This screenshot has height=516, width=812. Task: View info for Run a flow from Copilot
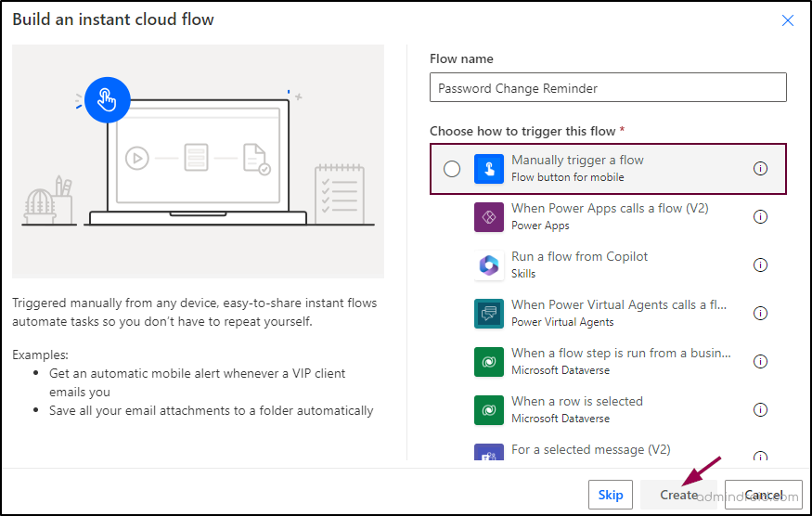click(x=760, y=265)
